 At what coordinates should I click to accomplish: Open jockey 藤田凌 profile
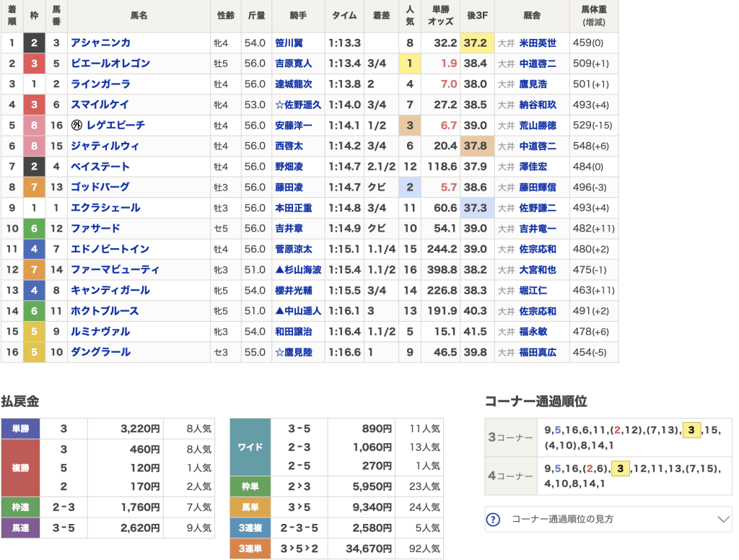[289, 187]
